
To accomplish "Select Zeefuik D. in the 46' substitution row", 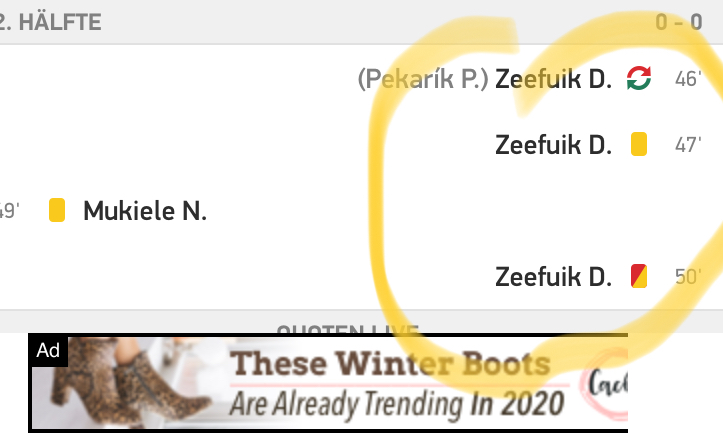I will [x=553, y=79].
